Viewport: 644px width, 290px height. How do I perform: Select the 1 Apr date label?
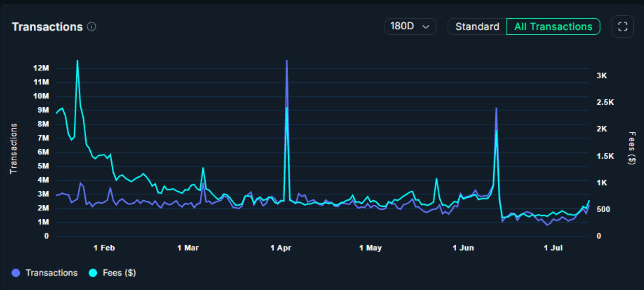(x=280, y=248)
